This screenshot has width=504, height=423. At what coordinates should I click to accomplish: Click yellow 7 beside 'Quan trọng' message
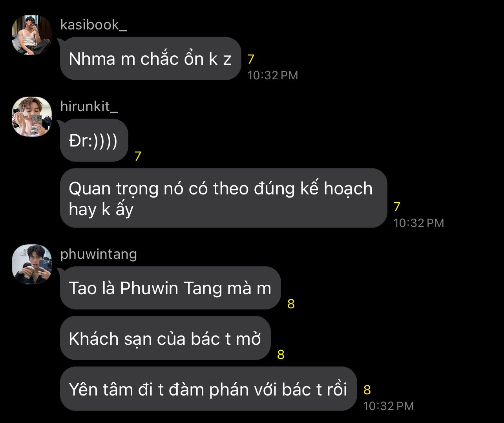[397, 207]
